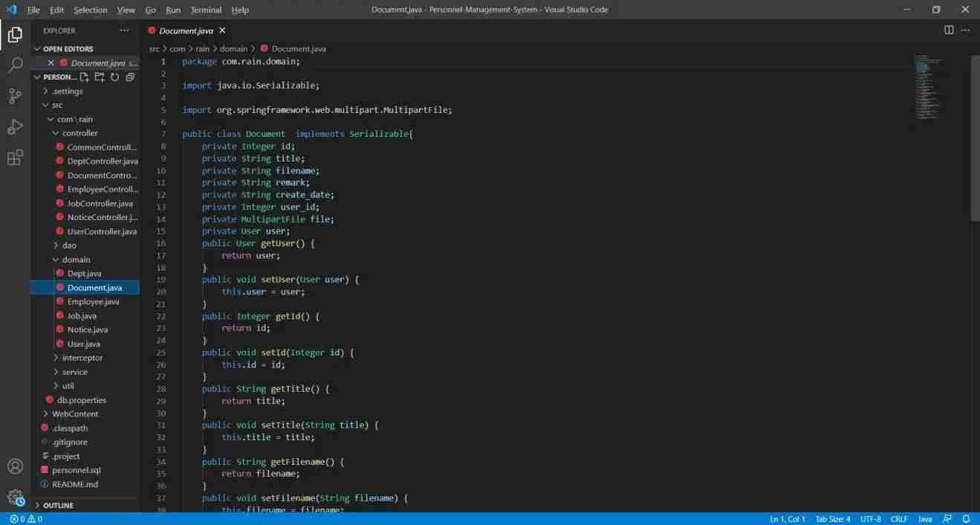Image resolution: width=980 pixels, height=525 pixels.
Task: Click the VS Code logo icon
Action: pos(10,10)
